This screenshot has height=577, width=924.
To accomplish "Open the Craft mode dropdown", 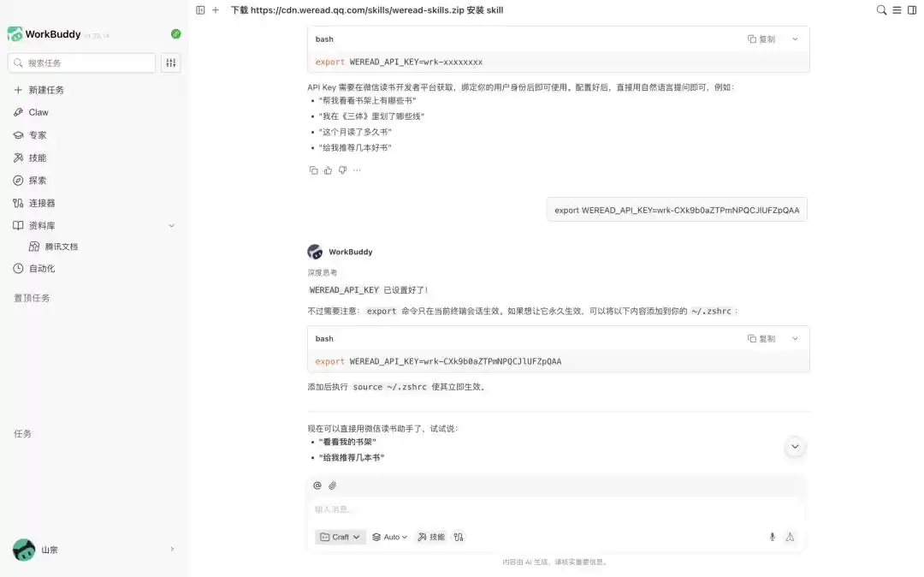I will (340, 538).
